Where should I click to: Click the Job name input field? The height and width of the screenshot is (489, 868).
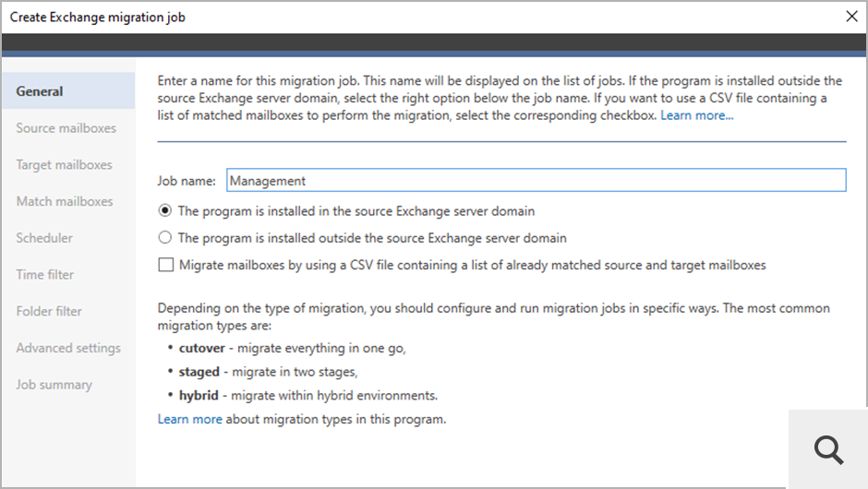coord(536,180)
